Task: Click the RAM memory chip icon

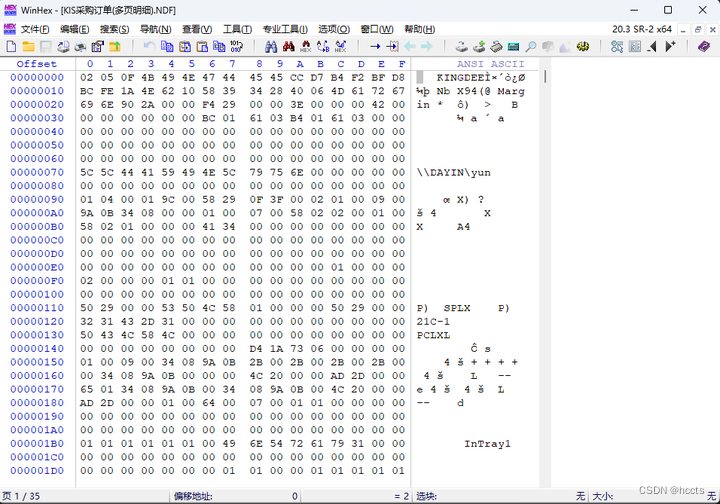Action: [x=496, y=46]
